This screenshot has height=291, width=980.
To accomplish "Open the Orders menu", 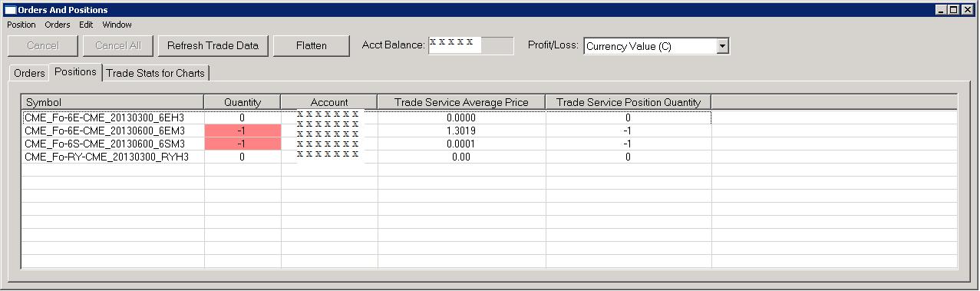I will coord(58,25).
